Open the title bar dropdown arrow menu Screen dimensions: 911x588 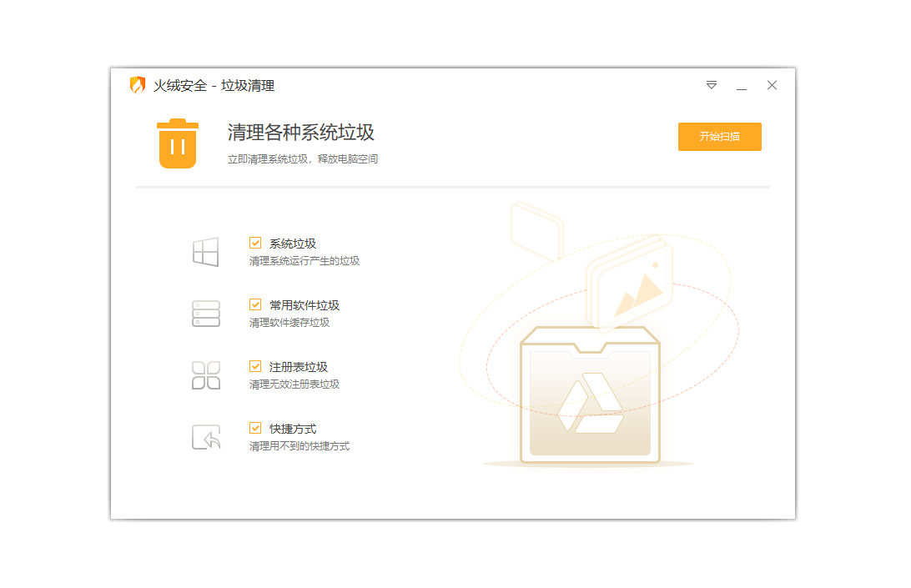(x=711, y=85)
